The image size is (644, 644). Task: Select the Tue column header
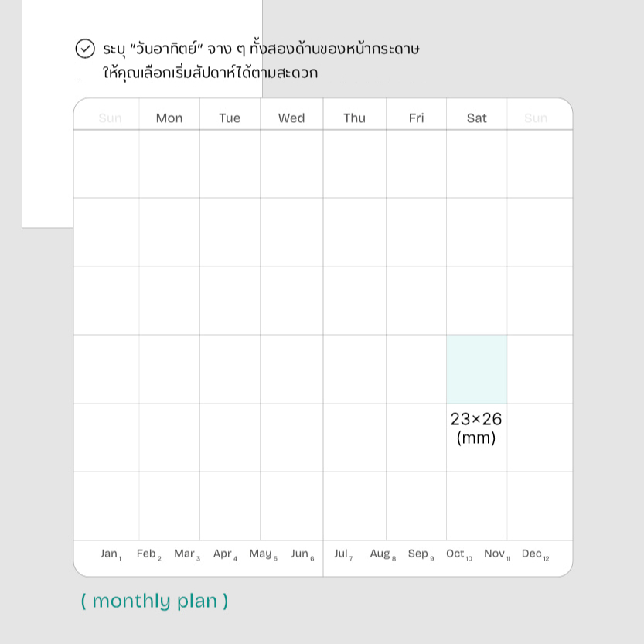click(230, 118)
